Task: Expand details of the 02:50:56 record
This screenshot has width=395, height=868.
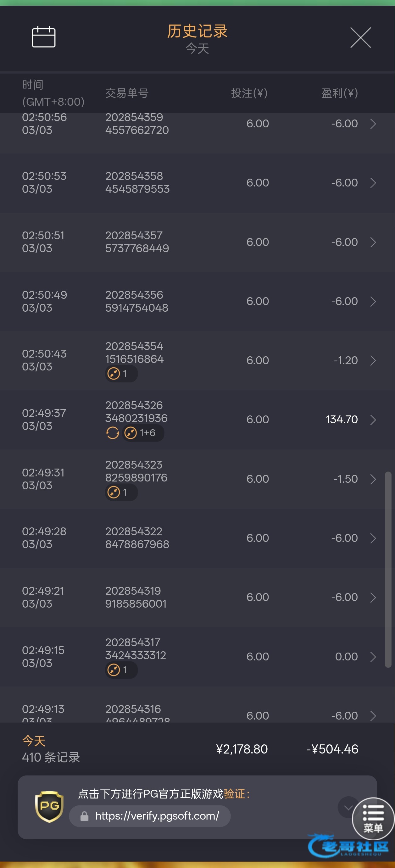Action: coord(373,124)
